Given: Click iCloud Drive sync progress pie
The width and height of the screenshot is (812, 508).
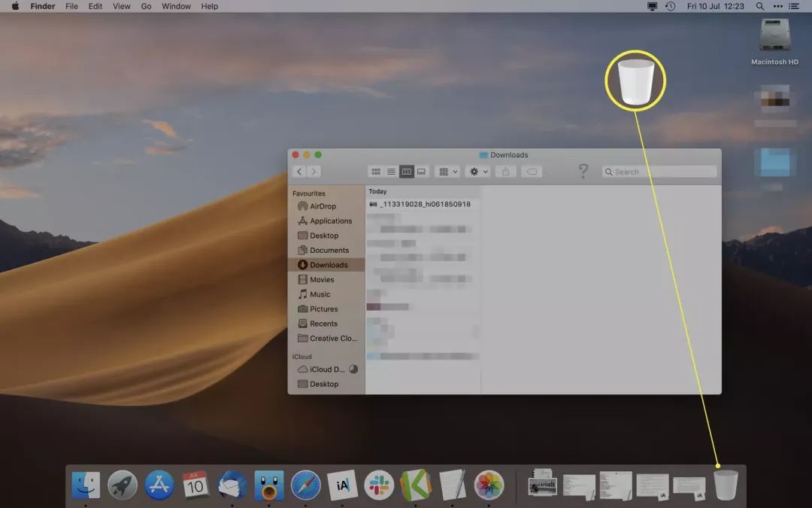Looking at the screenshot, I should click(353, 369).
